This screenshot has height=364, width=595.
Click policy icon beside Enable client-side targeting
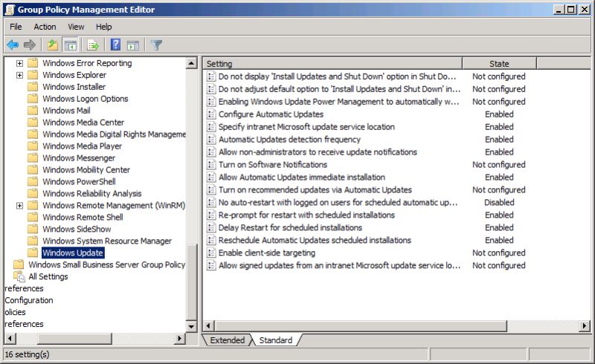coord(211,253)
